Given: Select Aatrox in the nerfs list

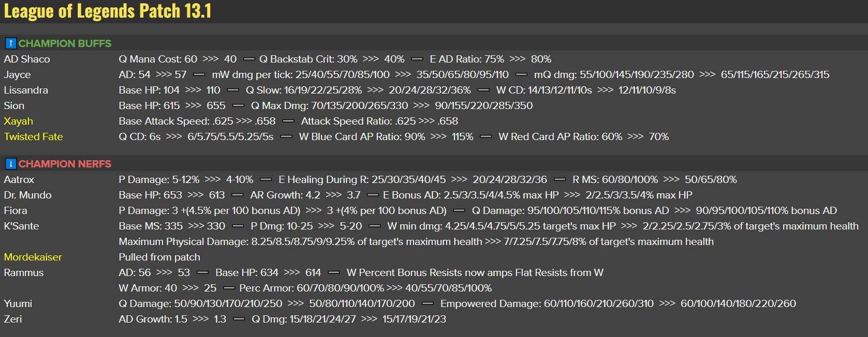Looking at the screenshot, I should pyautogui.click(x=19, y=179).
